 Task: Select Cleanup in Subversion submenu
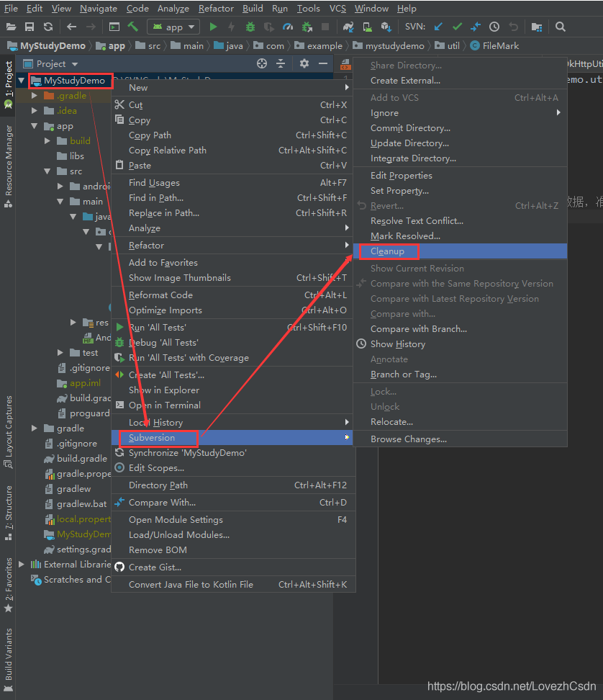[x=461, y=251]
